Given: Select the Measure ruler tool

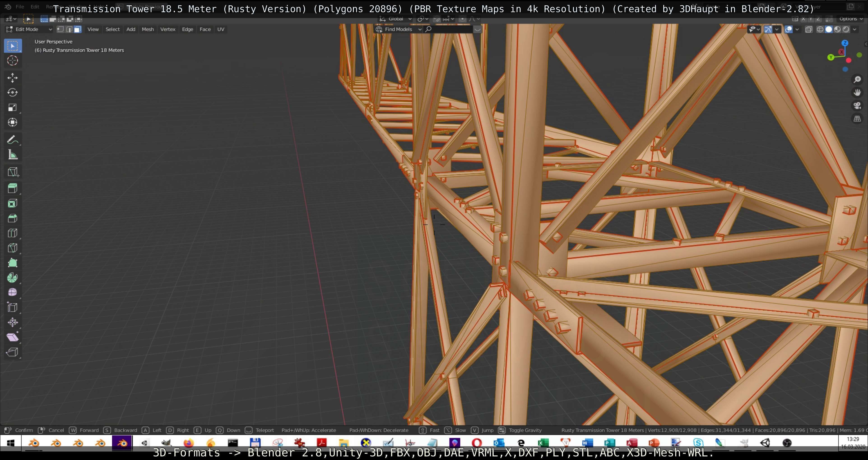Looking at the screenshot, I should pos(13,155).
